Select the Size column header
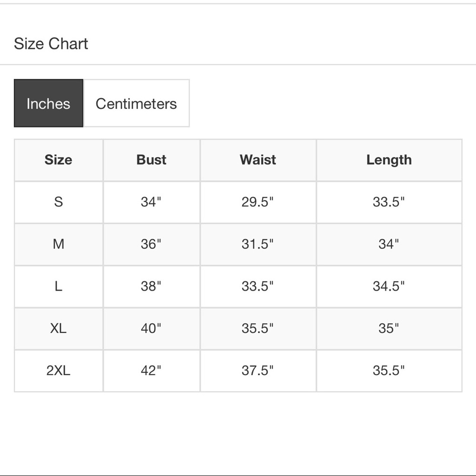Screen dimensions: 476x476 (x=58, y=160)
